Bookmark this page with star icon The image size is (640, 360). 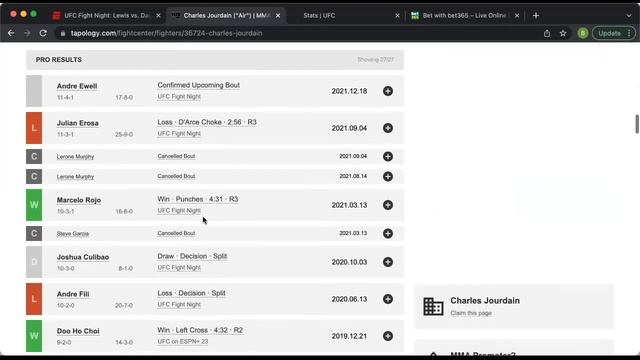(563, 33)
